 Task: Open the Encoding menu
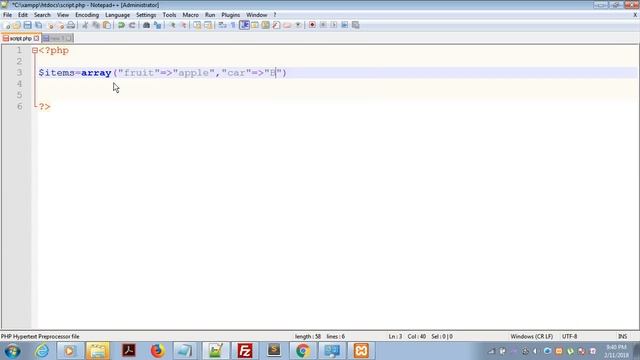click(87, 15)
